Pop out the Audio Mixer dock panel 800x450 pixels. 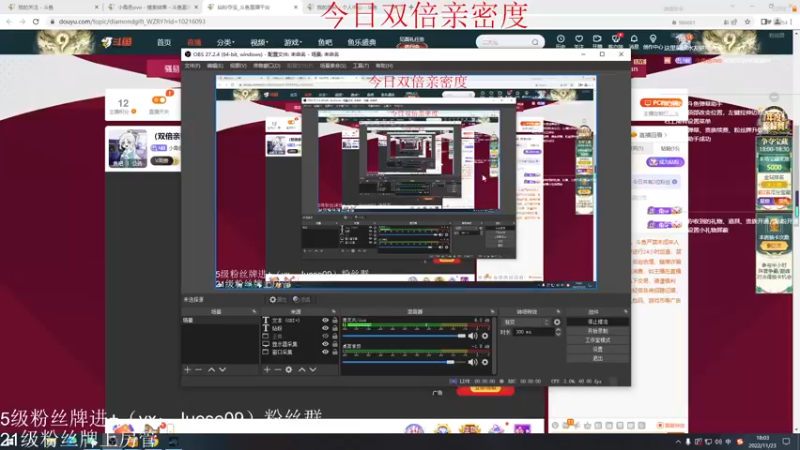click(492, 311)
